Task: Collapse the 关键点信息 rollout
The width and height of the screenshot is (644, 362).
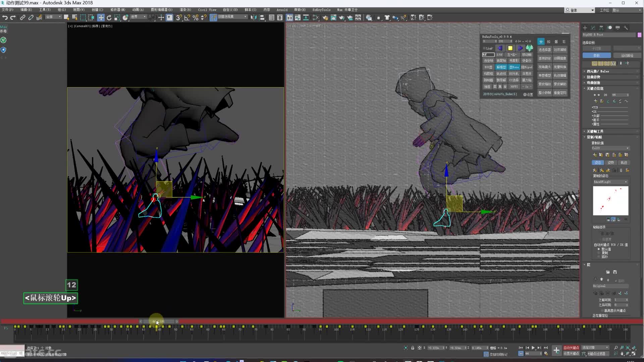Action: pyautogui.click(x=595, y=88)
